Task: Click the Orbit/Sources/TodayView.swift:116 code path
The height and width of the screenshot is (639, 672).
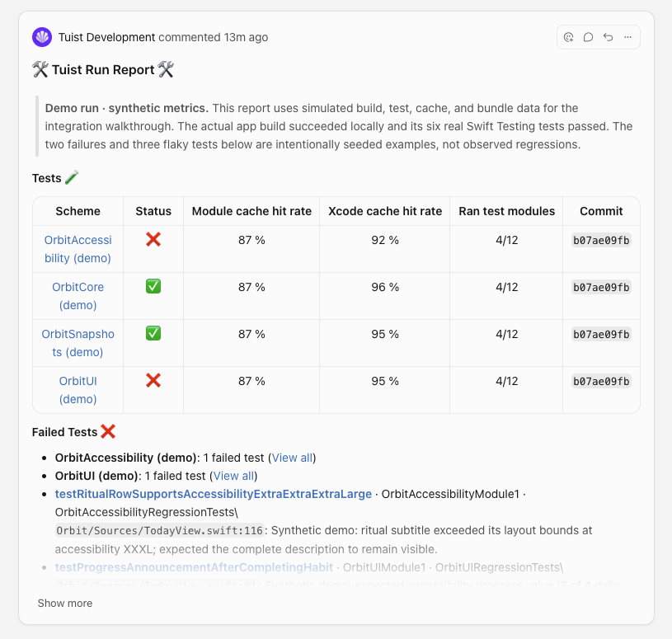Action: tap(159, 530)
